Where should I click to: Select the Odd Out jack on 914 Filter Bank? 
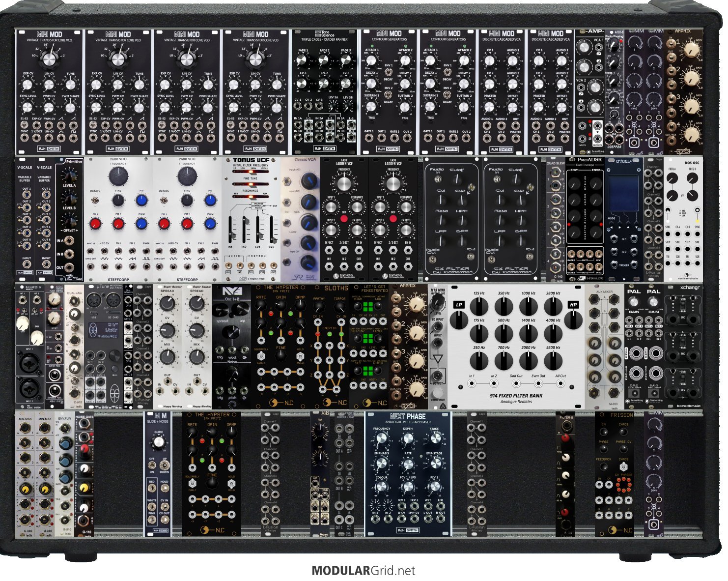click(x=516, y=383)
